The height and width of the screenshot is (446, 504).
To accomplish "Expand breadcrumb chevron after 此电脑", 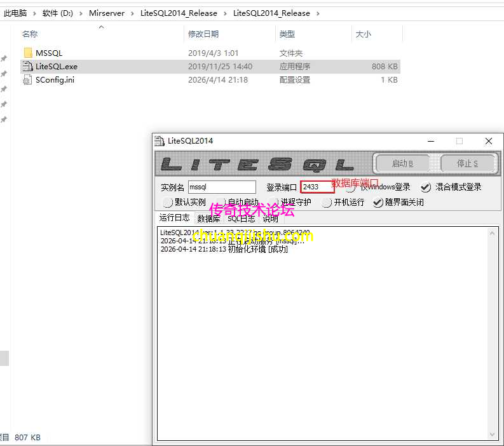I will point(34,13).
